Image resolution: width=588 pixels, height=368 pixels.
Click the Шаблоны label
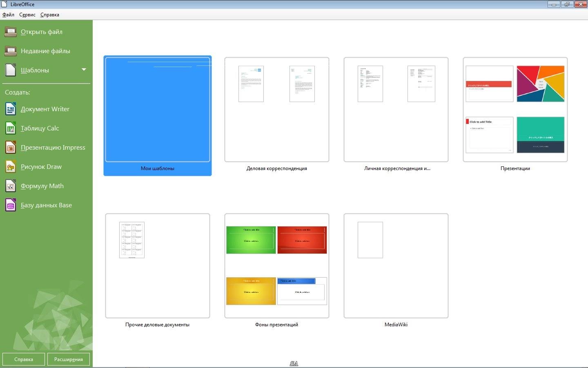[35, 70]
